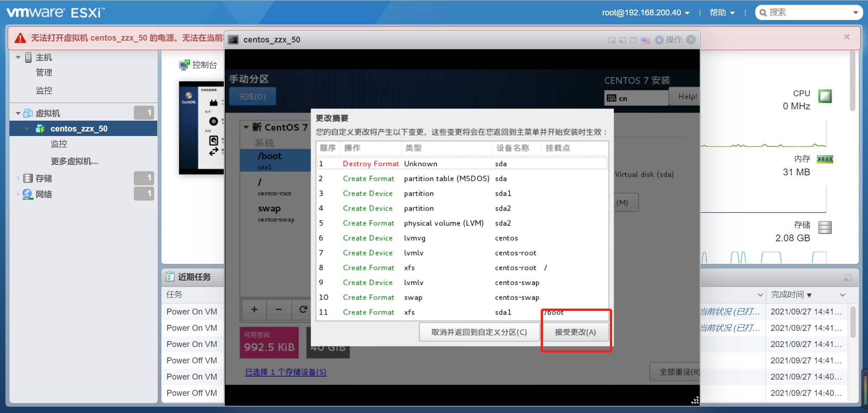
Task: Click the storage (存储) icon in navigator
Action: pyautogui.click(x=28, y=178)
